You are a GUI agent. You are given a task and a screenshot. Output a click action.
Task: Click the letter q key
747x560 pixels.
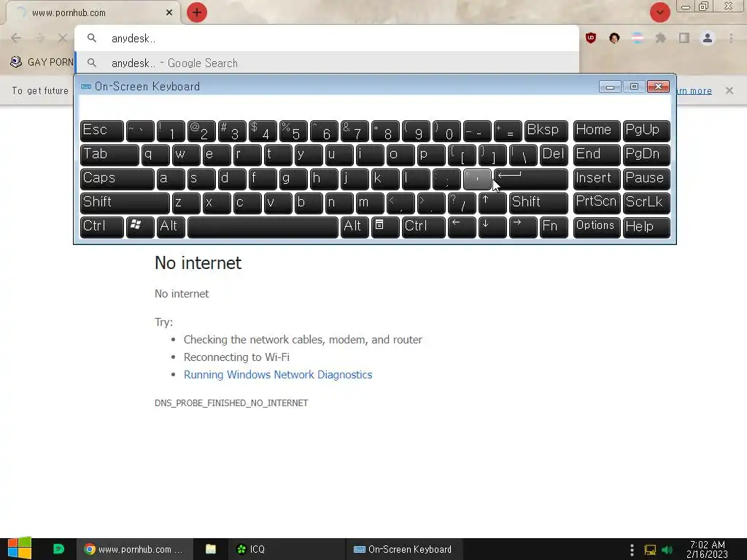coord(155,155)
